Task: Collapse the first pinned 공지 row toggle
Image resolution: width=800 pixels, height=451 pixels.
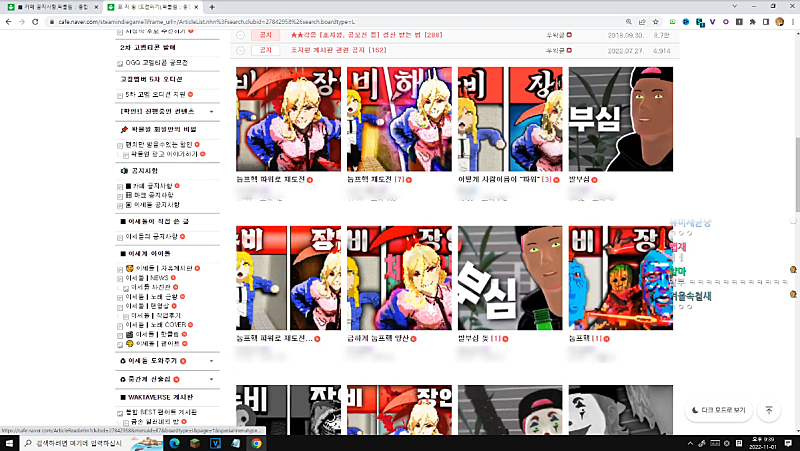Action: pos(241,34)
